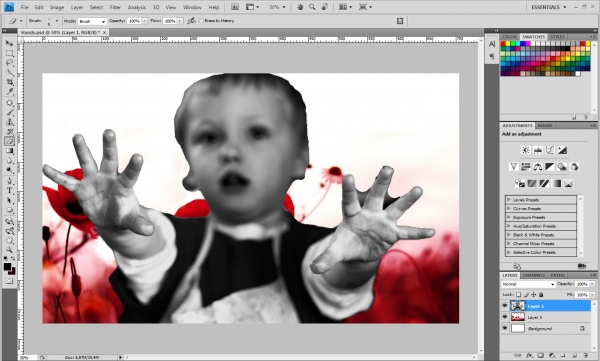
Task: Switch to the Masks tab
Action: coord(545,126)
